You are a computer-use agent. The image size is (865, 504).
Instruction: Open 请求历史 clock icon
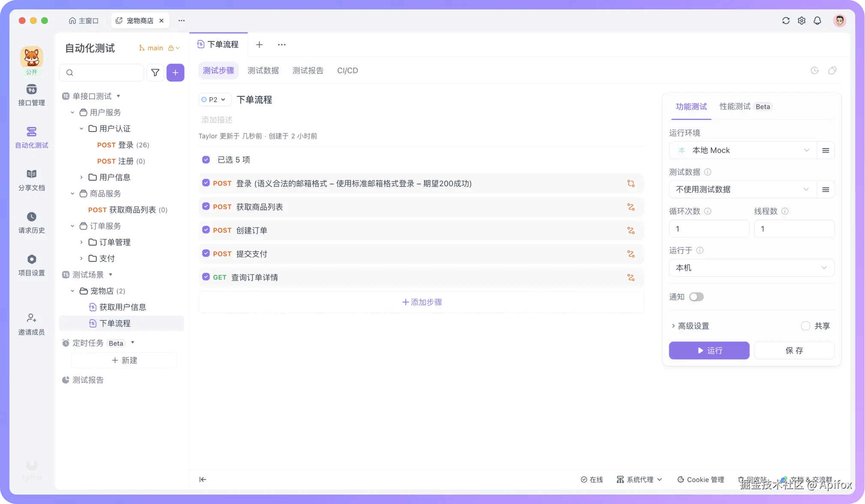pyautogui.click(x=31, y=217)
